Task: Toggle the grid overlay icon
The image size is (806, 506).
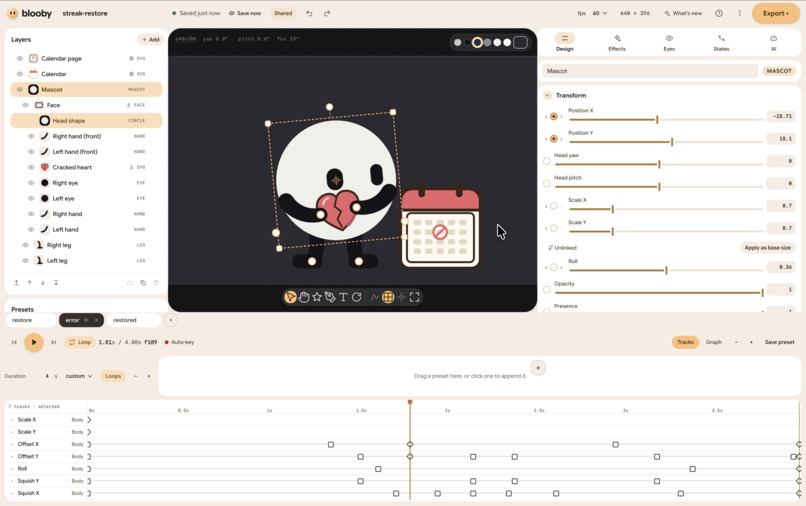Action: (x=388, y=297)
